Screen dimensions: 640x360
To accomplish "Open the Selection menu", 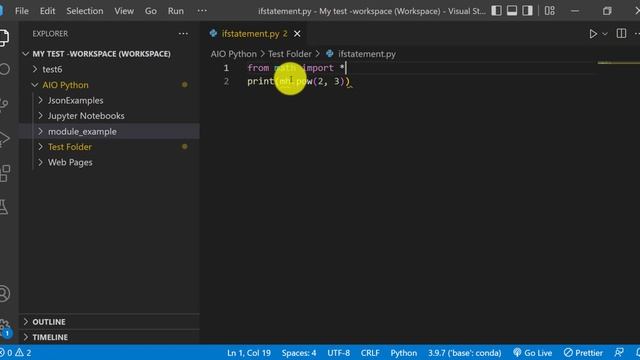I will pyautogui.click(x=85, y=11).
